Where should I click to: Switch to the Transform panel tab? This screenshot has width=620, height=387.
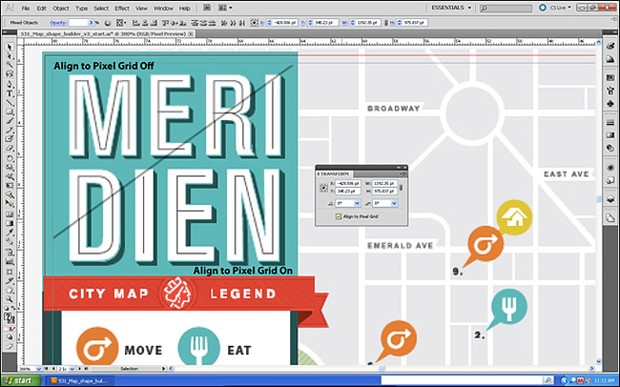click(x=334, y=174)
